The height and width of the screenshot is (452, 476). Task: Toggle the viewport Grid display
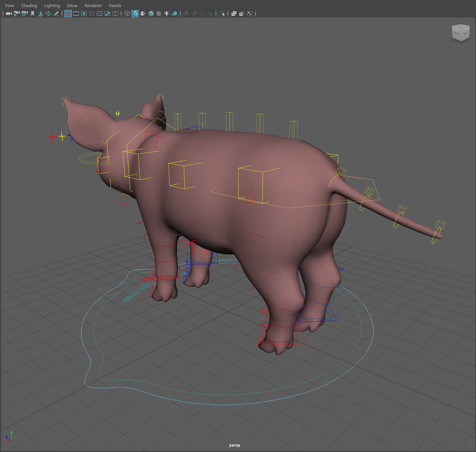68,14
